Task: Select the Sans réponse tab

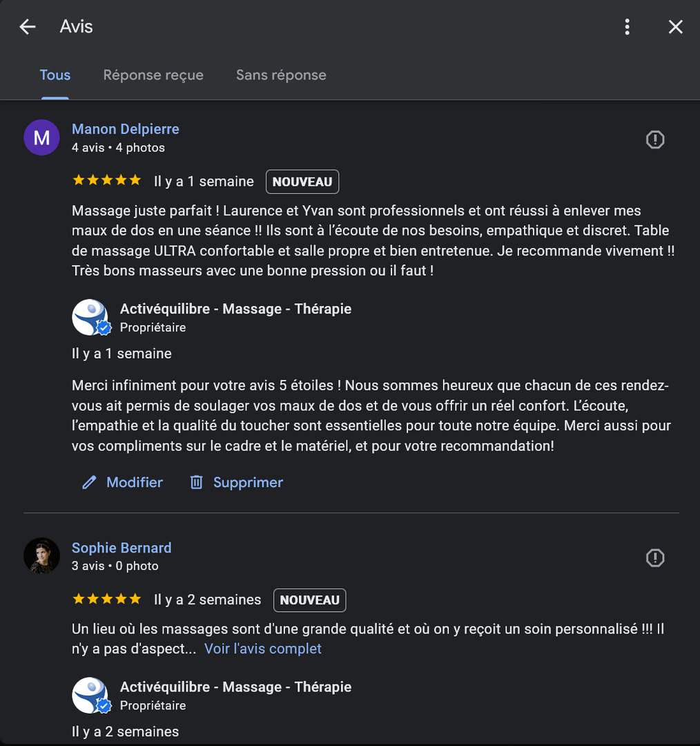Action: click(281, 75)
